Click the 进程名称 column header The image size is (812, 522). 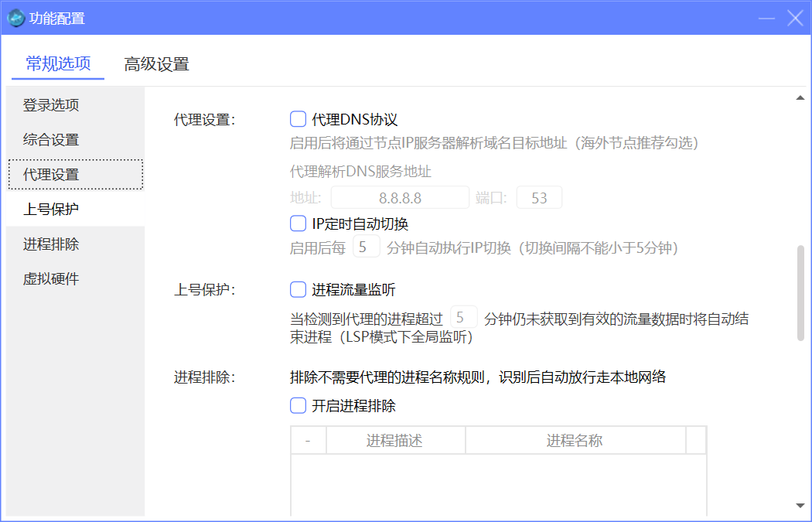(x=575, y=441)
